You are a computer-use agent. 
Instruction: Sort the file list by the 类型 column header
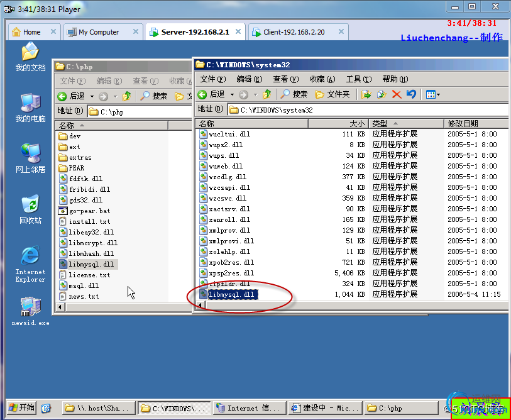pos(402,124)
